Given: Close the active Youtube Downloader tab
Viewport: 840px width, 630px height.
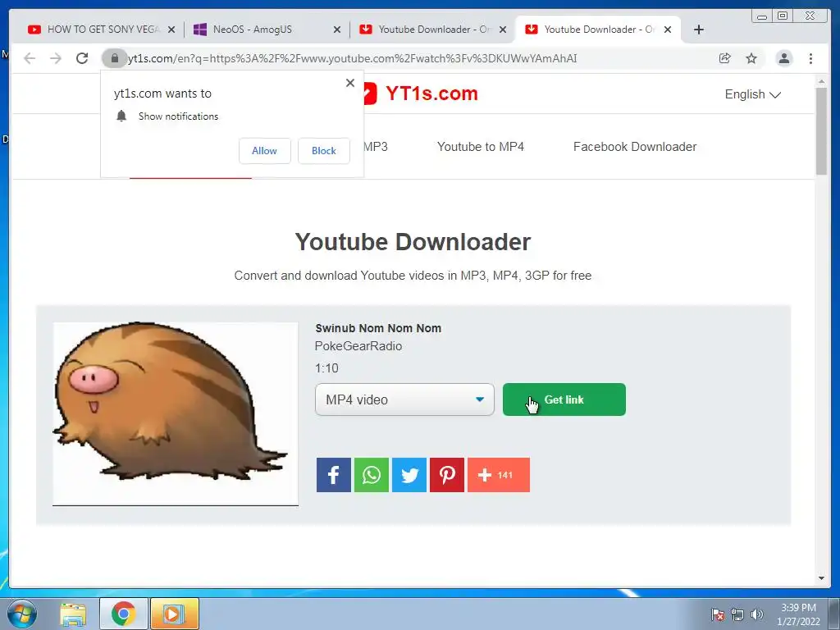Looking at the screenshot, I should pos(668,30).
